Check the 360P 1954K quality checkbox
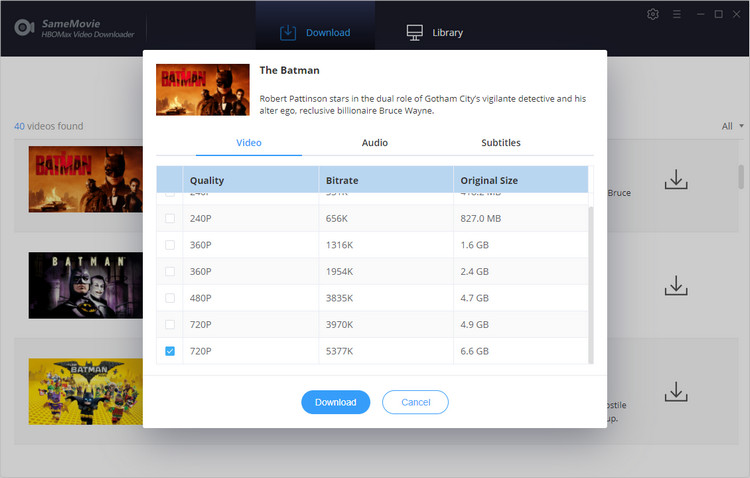This screenshot has height=478, width=750. point(170,272)
